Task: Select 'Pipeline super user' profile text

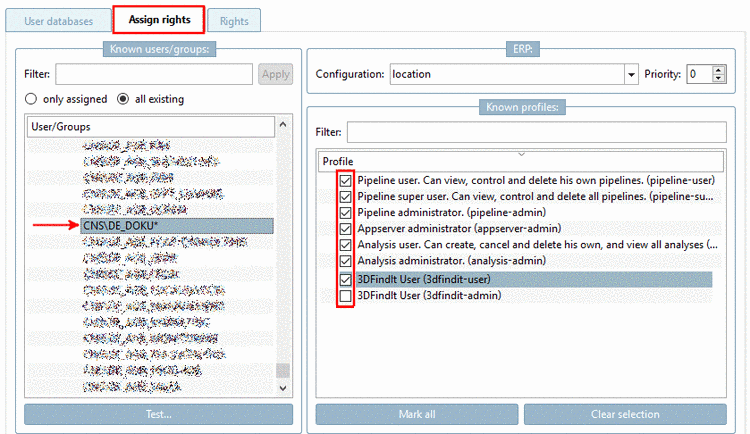Action: tap(535, 197)
